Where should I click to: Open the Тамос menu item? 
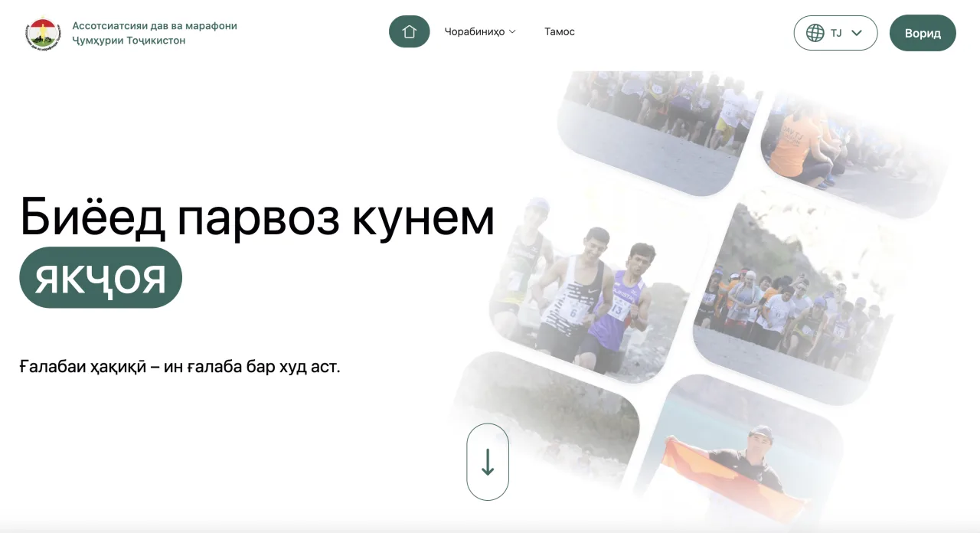coord(560,31)
